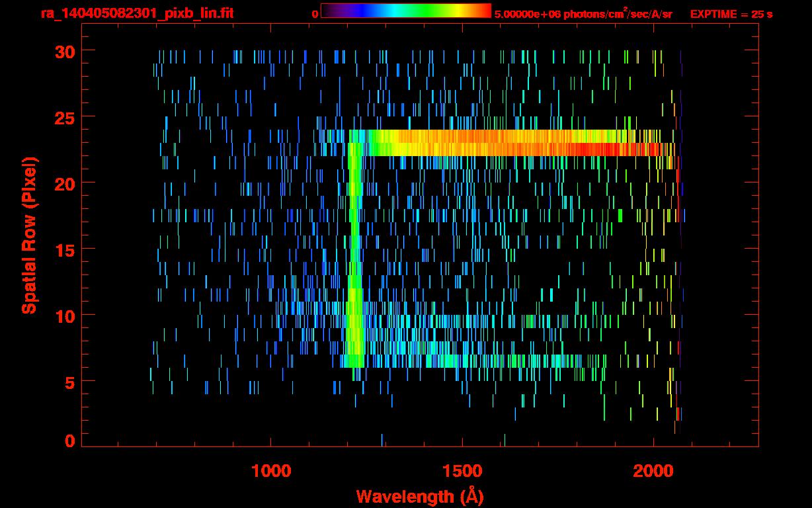The image size is (812, 508).
Task: Click the bright red-orange spectrum band near row 23
Action: (522, 143)
